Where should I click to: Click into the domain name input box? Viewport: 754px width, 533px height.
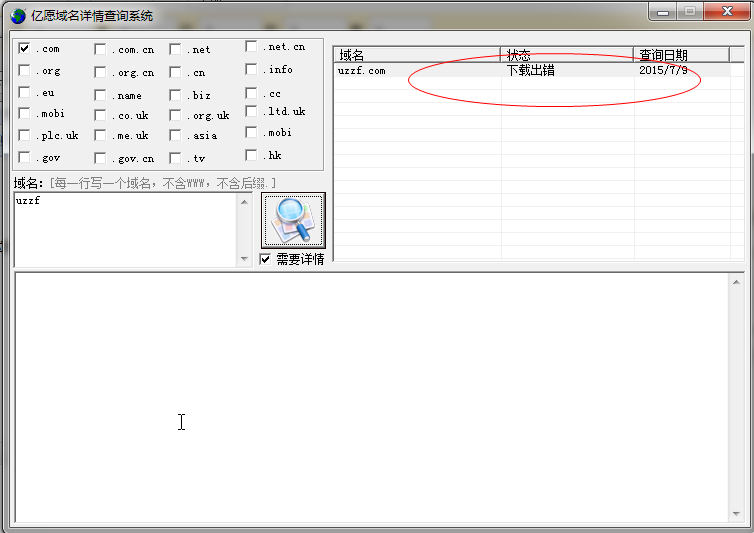[x=120, y=228]
